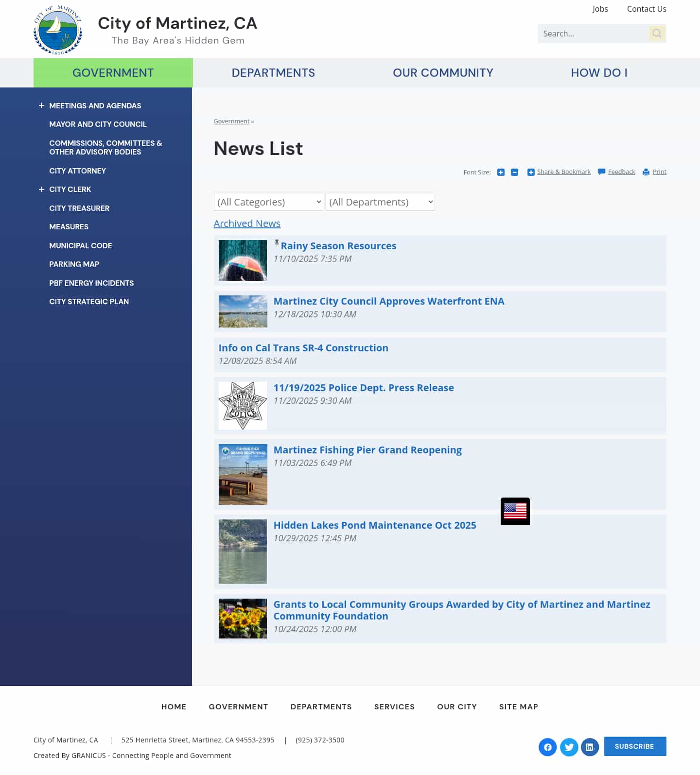Click the umbrella thumbnail for Rainy Season
The image size is (700, 775).
click(243, 260)
